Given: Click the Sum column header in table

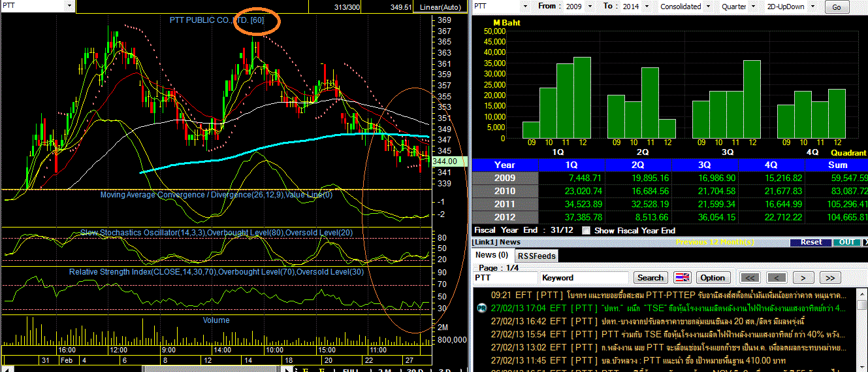Looking at the screenshot, I should click(x=837, y=165).
